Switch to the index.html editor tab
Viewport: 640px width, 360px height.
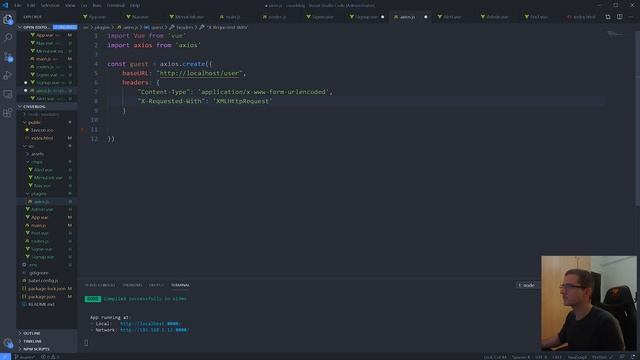click(584, 17)
